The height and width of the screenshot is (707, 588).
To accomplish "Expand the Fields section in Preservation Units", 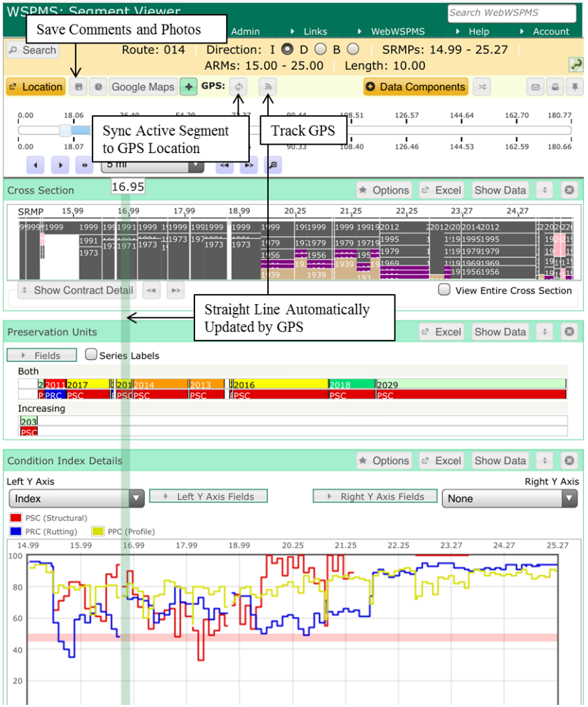I will tap(42, 355).
